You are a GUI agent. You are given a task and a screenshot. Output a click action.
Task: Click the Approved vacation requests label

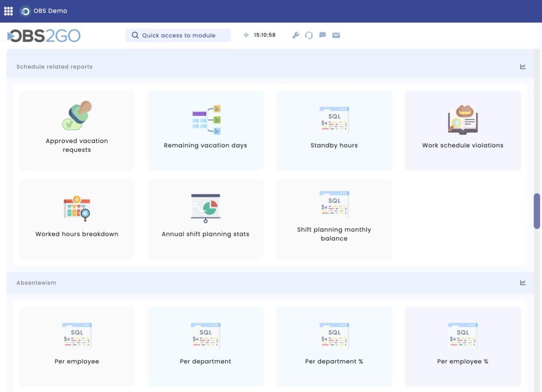click(77, 145)
